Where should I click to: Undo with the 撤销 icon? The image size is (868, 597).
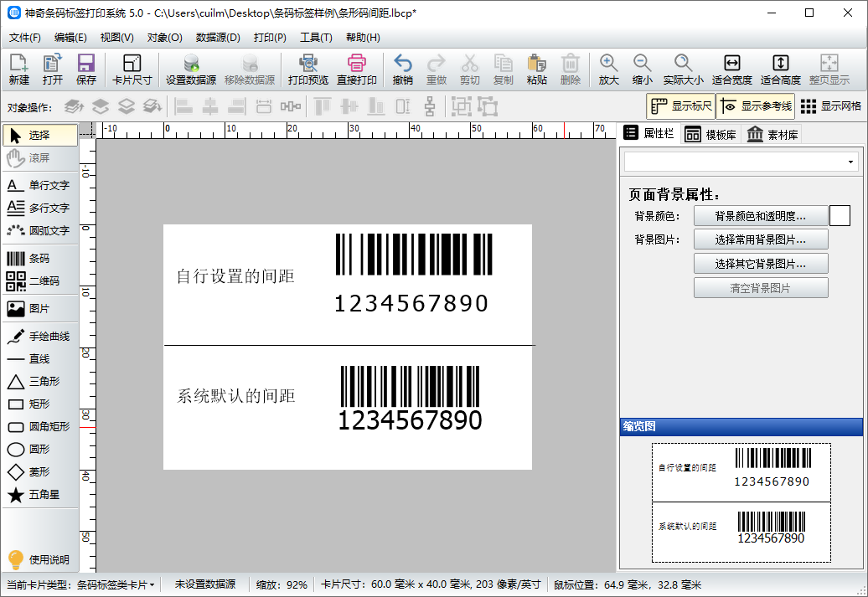coord(402,69)
